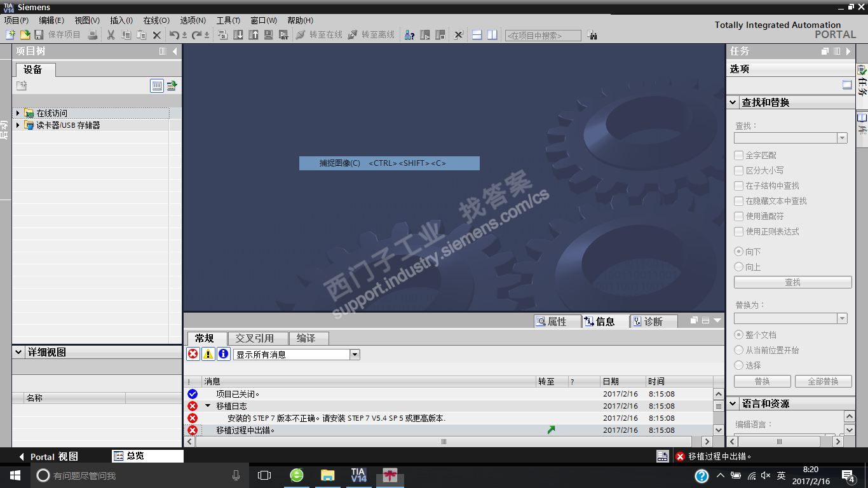Collapse the 查找和替换 section
The image size is (868, 488).
click(733, 102)
